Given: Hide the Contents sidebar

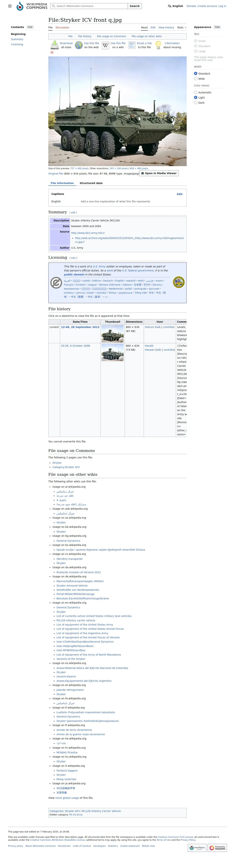Looking at the screenshot, I should tap(30, 27).
